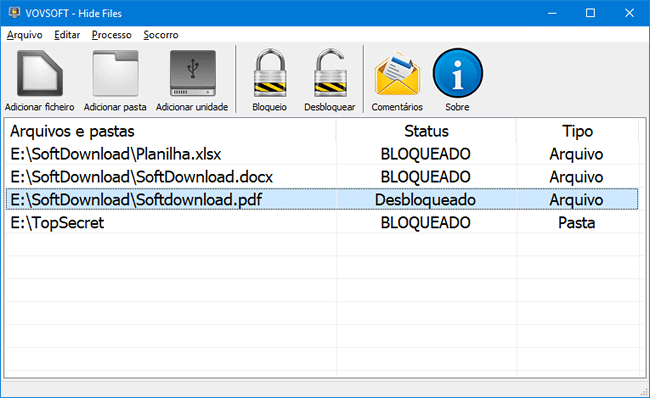The image size is (650, 398).
Task: Click BLOQUEADO status of Planilha.xlsx
Action: tap(426, 154)
